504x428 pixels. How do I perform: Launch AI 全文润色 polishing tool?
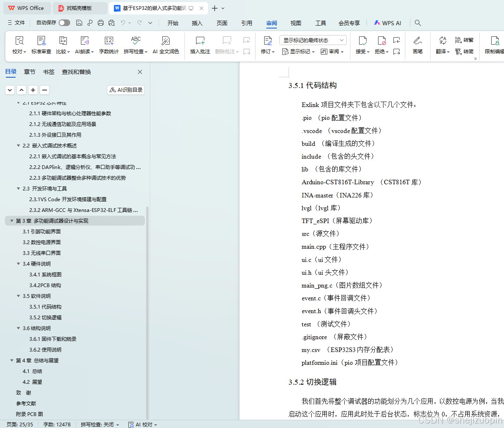[166, 45]
